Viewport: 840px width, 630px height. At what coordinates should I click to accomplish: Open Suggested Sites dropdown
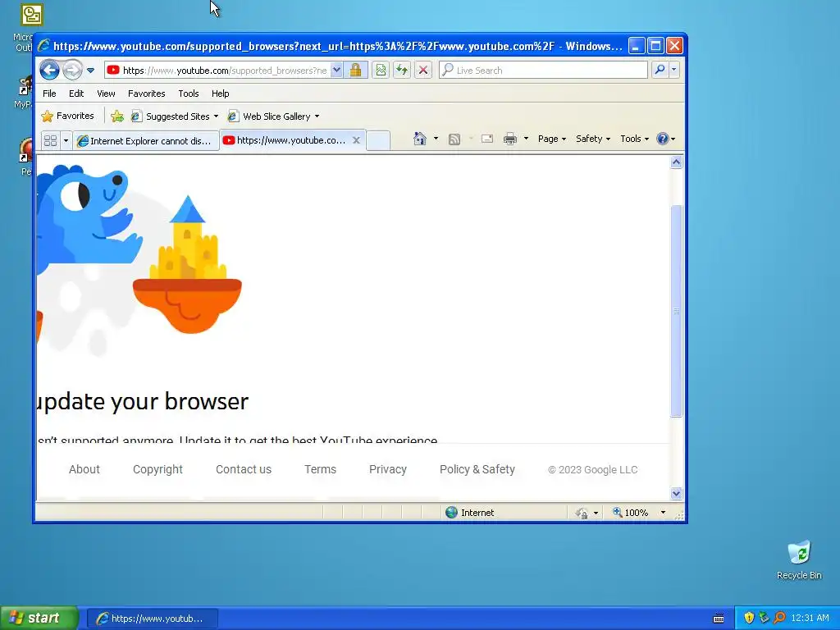(175, 116)
